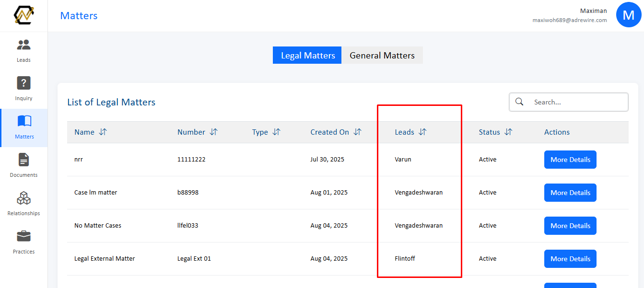Click the lead name Varun

[403, 160]
